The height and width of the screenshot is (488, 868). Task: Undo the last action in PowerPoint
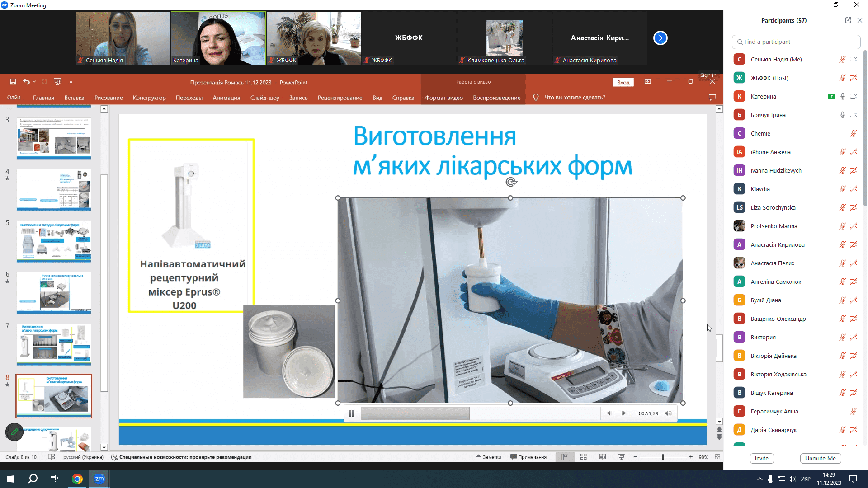[x=26, y=82]
